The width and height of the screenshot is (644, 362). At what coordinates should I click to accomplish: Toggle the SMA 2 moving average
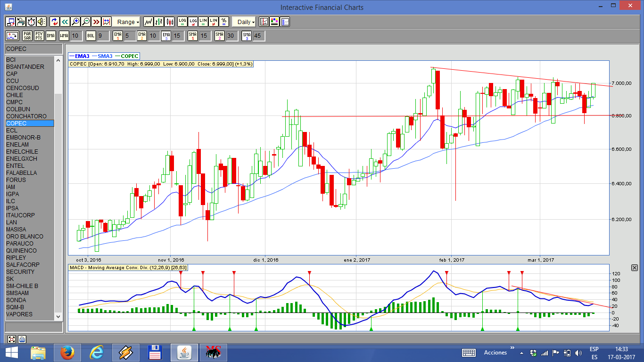tap(219, 36)
